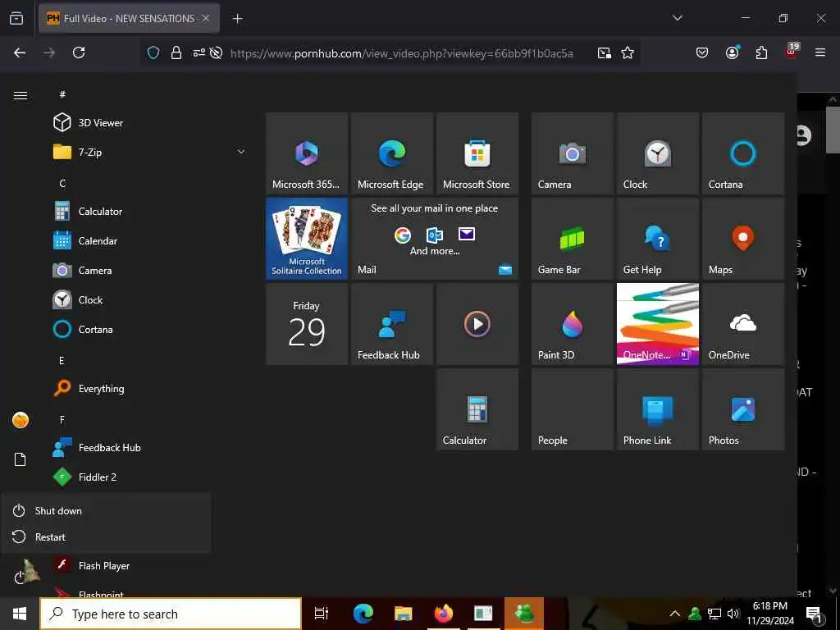Click the # header in app list
This screenshot has height=630, width=840.
coord(62,94)
